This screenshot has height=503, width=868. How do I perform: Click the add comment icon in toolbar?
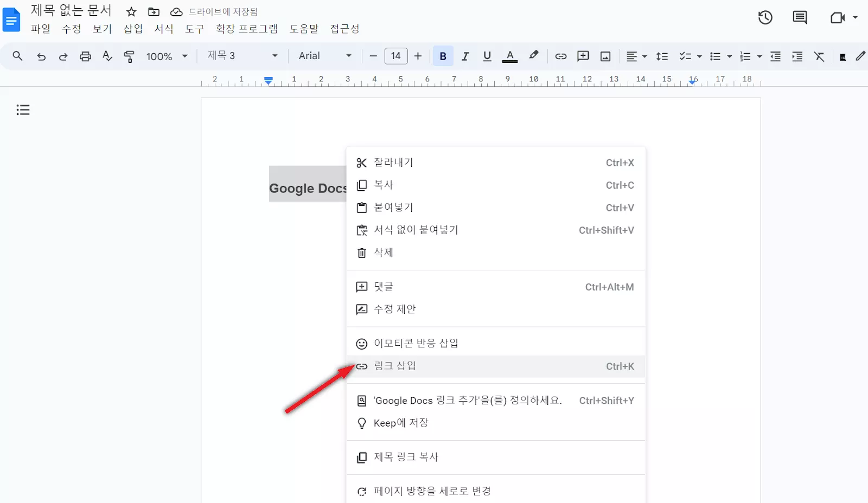(583, 56)
